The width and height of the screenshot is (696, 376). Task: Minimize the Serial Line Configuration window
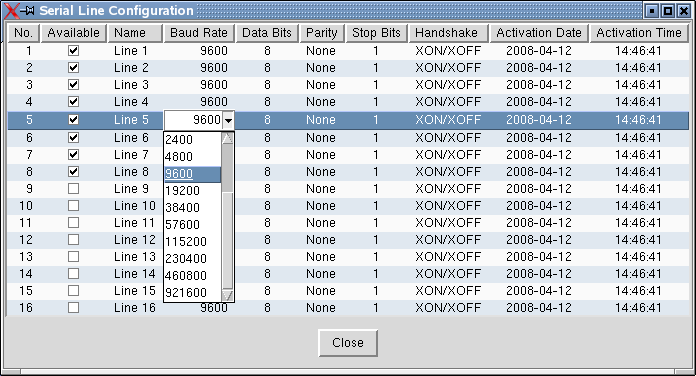click(652, 11)
